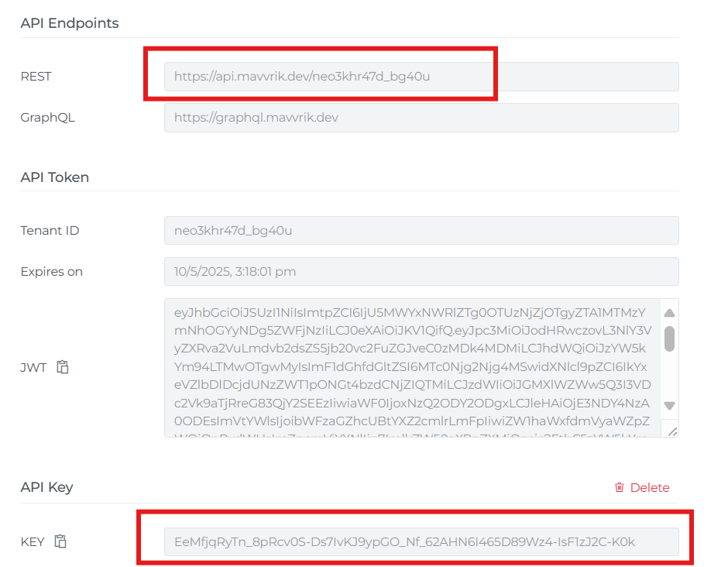This screenshot has height=567, width=728.
Task: Click the GraphQL label
Action: [47, 118]
